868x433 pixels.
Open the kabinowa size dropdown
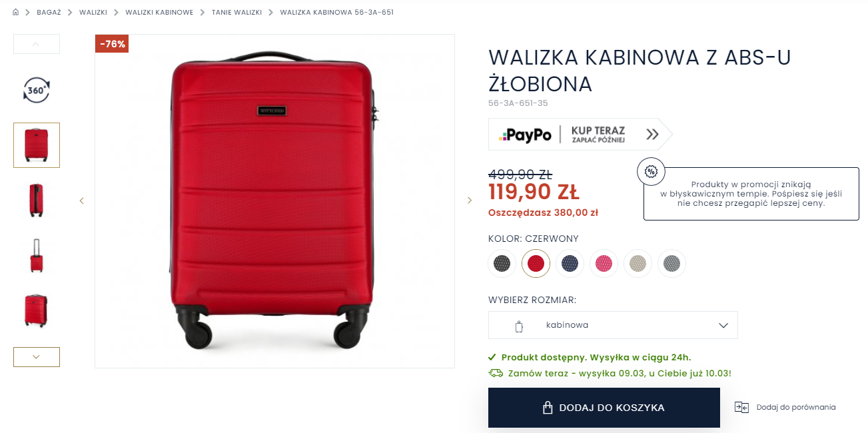(x=613, y=325)
